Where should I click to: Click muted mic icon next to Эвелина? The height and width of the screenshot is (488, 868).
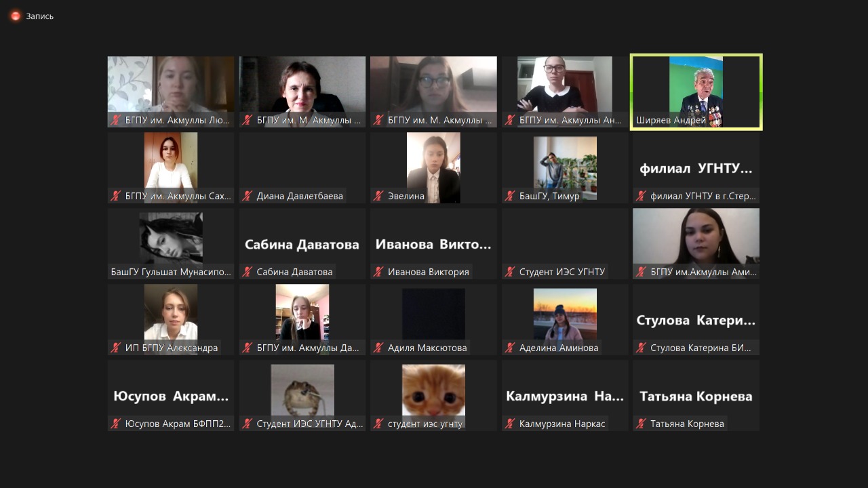pos(378,196)
